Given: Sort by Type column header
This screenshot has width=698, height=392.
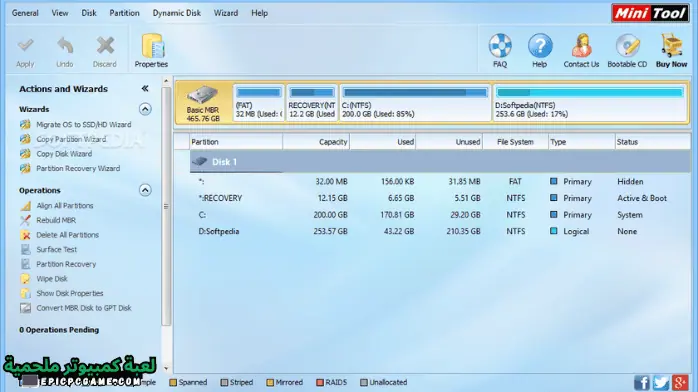Looking at the screenshot, I should (582, 142).
